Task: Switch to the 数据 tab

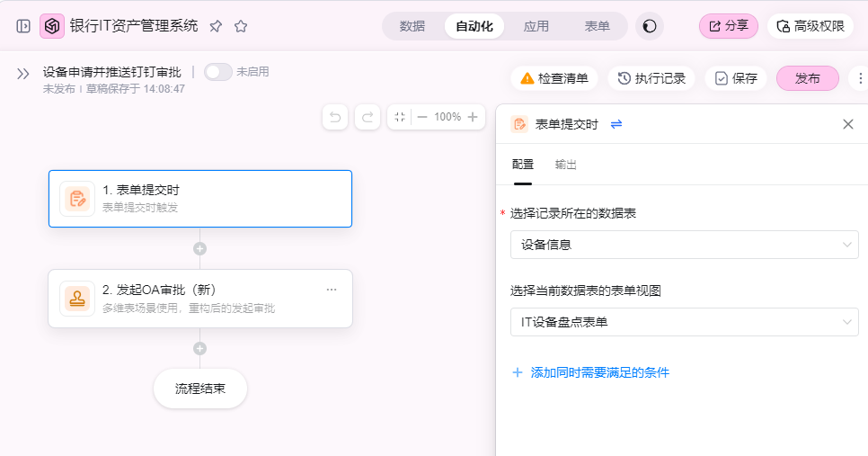Action: 412,26
